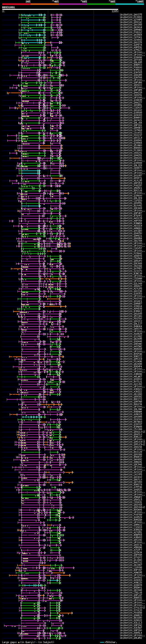This screenshot has width=146, height=644.
Task: Click the 1265 query length label
Action: [115, 11]
